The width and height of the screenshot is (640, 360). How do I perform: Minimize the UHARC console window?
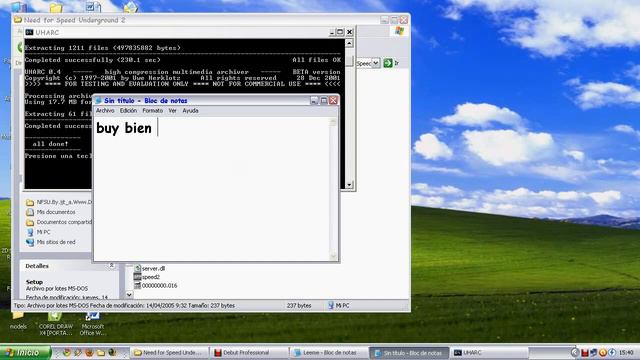332,32
